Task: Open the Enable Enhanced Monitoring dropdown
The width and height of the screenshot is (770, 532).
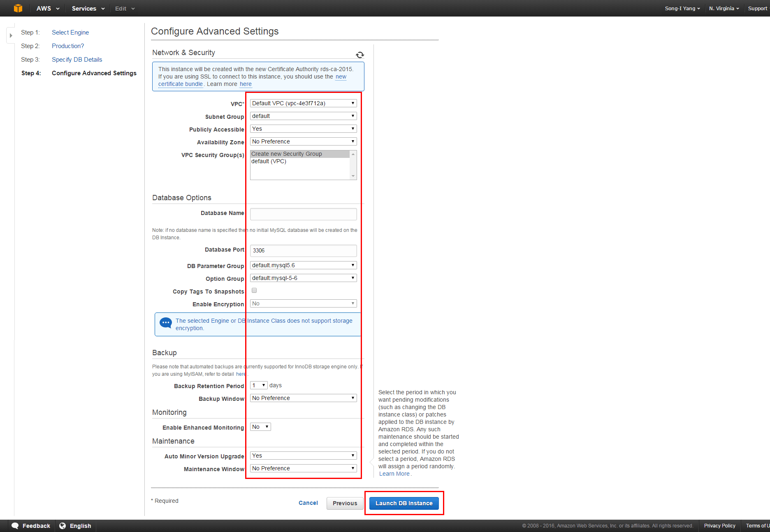Action: click(260, 427)
